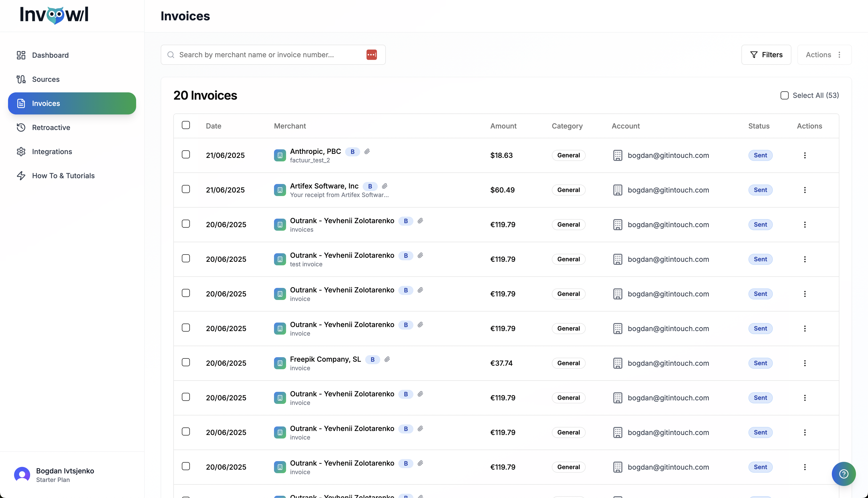Open Integrations in the sidebar
The width and height of the screenshot is (868, 498).
pos(72,152)
